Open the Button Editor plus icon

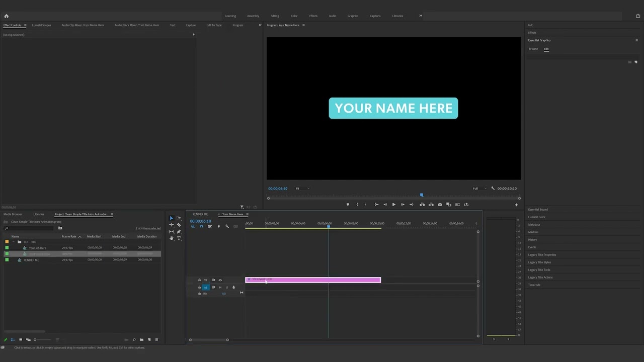click(516, 205)
